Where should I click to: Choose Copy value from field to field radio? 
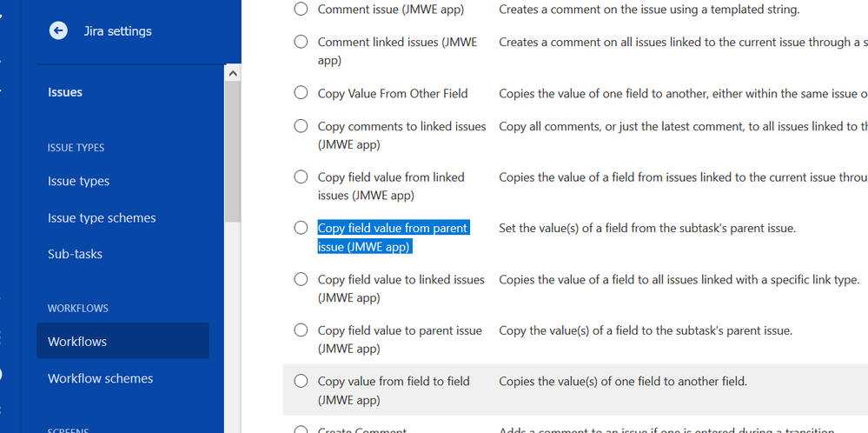[x=301, y=382]
